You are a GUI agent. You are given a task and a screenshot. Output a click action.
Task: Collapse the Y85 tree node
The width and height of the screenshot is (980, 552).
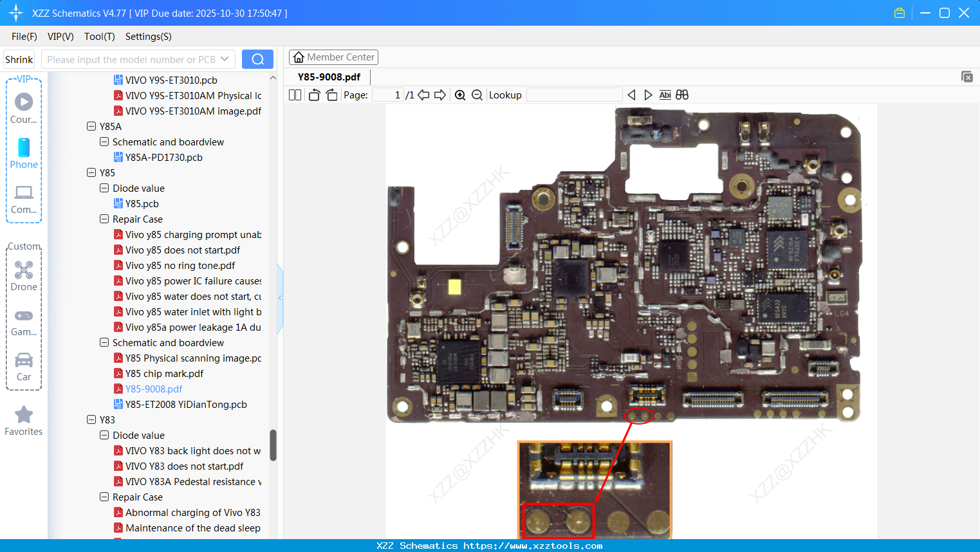[91, 172]
